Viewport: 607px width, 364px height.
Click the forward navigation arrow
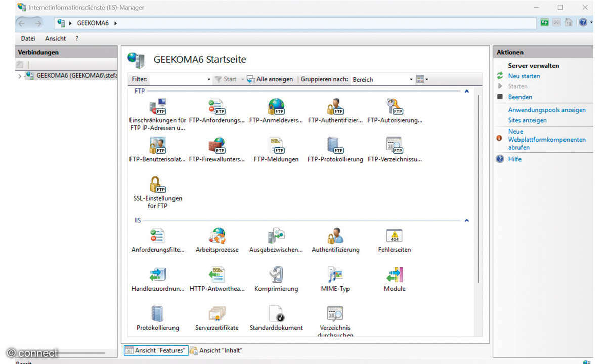(x=38, y=23)
